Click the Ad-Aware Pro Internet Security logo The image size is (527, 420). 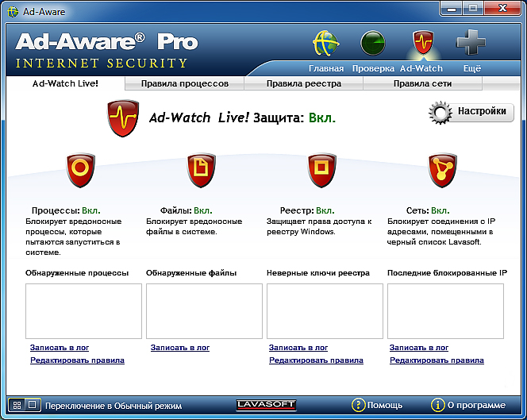coord(107,51)
